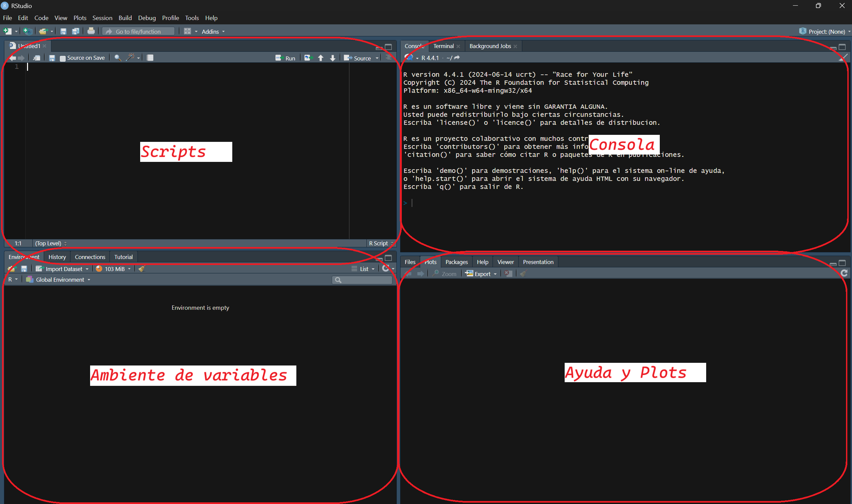This screenshot has height=504, width=852.
Task: Open the Export plot dropdown
Action: pos(481,274)
